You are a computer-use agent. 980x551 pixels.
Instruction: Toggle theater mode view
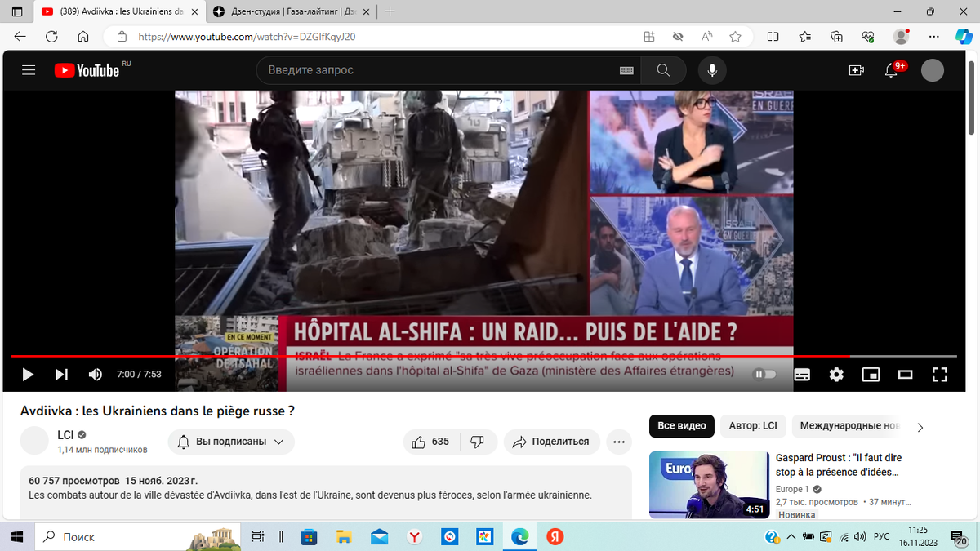(905, 375)
